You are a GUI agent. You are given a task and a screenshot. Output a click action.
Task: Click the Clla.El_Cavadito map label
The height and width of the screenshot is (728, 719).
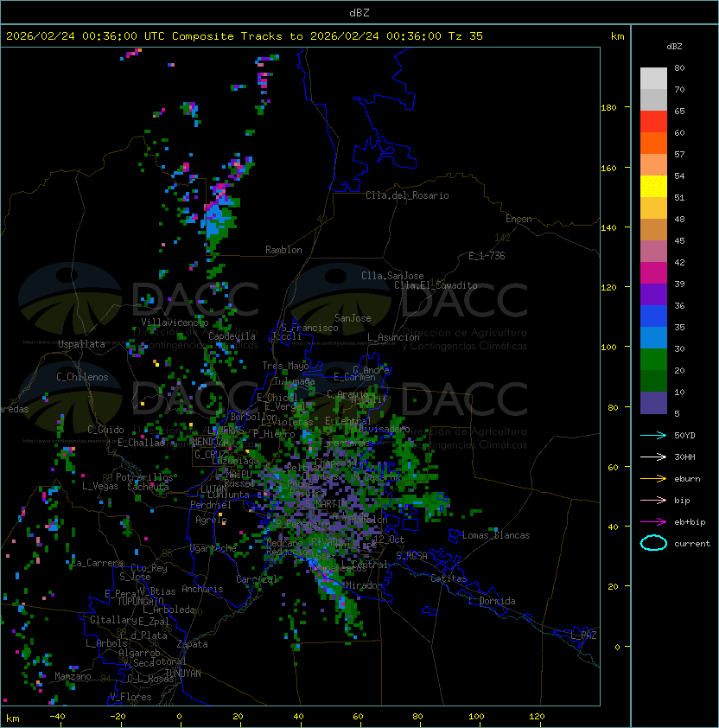(x=436, y=285)
